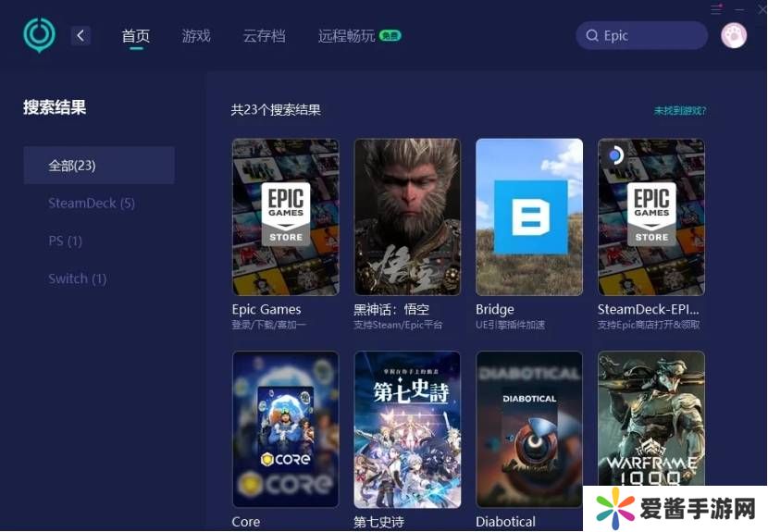Viewport: 768px width, 532px height.
Task: Filter results by SteamDeck (5)
Action: (x=92, y=203)
